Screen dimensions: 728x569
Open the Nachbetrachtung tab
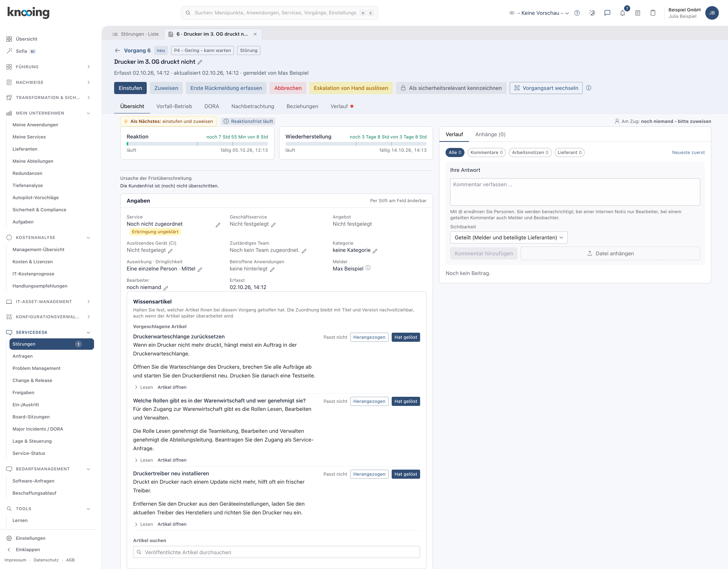click(253, 106)
